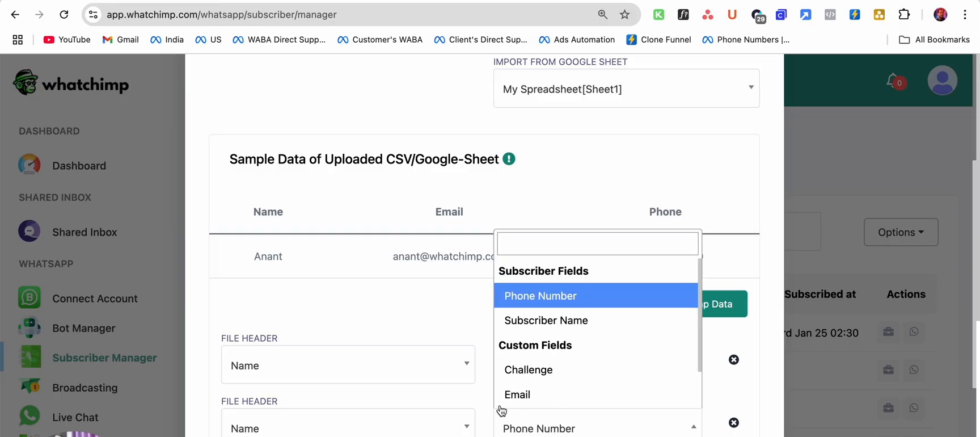
Task: Click the whatchimp logo
Action: 71,83
